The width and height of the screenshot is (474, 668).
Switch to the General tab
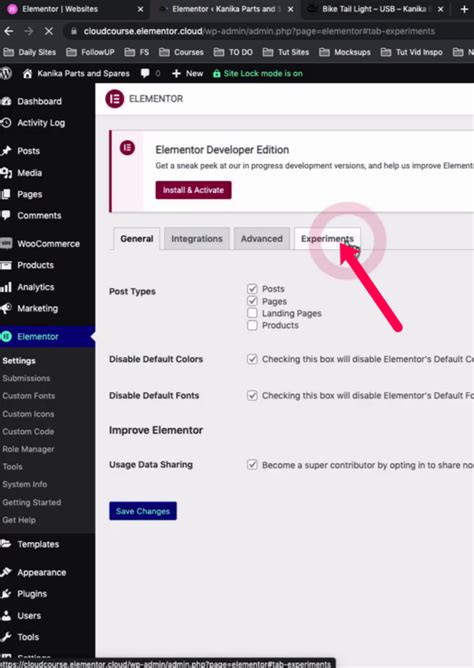pos(137,239)
